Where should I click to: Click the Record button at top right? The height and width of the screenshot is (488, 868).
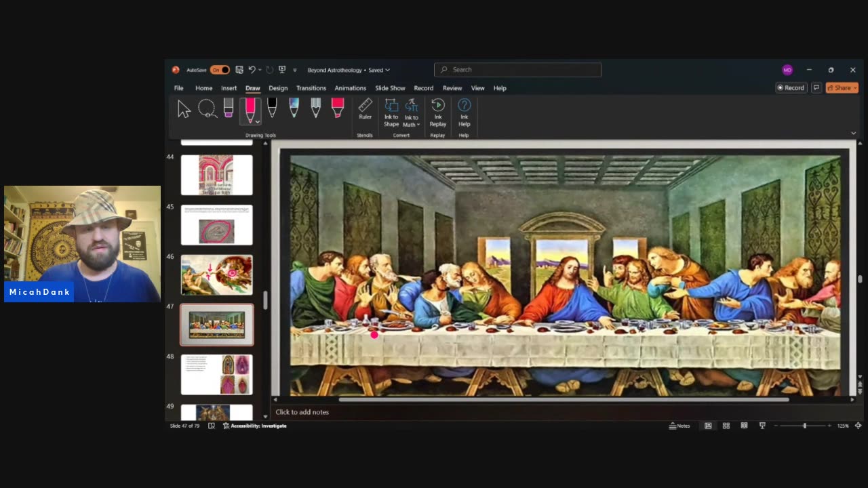coord(791,87)
